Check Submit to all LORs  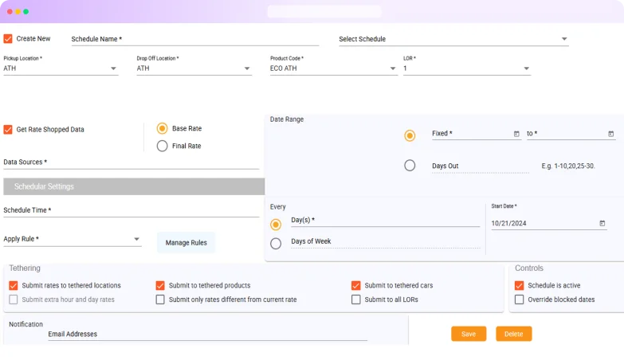click(356, 299)
